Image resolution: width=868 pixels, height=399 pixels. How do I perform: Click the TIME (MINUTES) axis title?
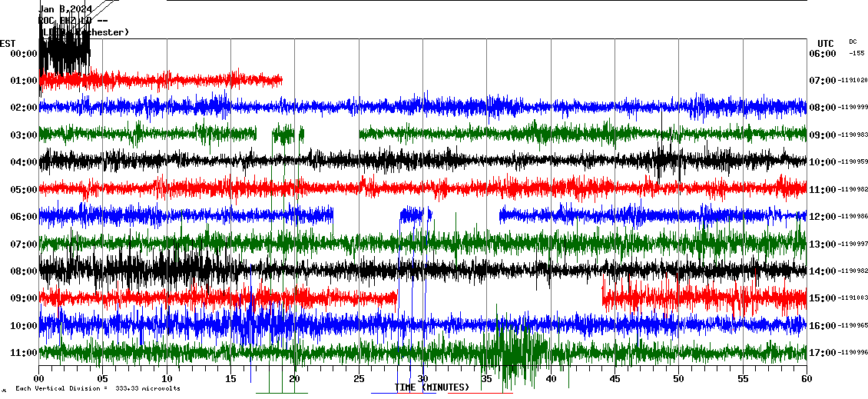pyautogui.click(x=432, y=387)
